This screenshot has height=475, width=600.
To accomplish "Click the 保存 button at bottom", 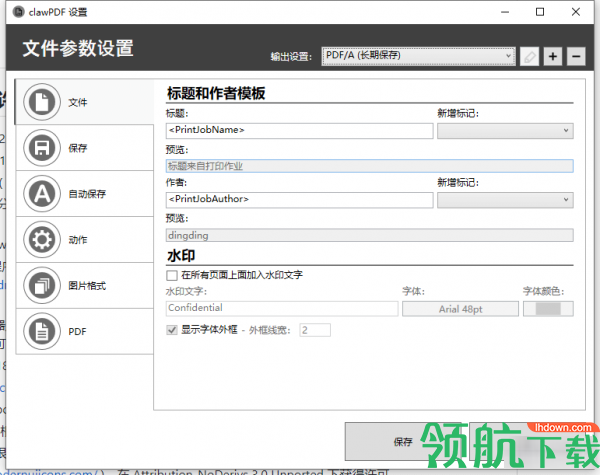I will click(403, 442).
